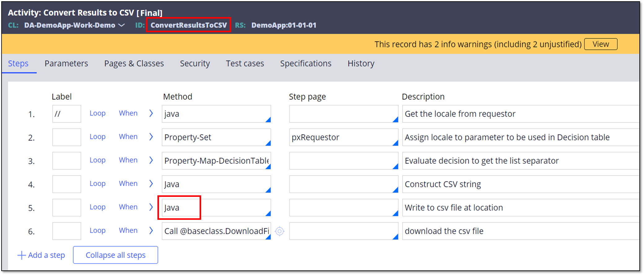Click description 'Assign locale to parameter' field

pos(521,137)
